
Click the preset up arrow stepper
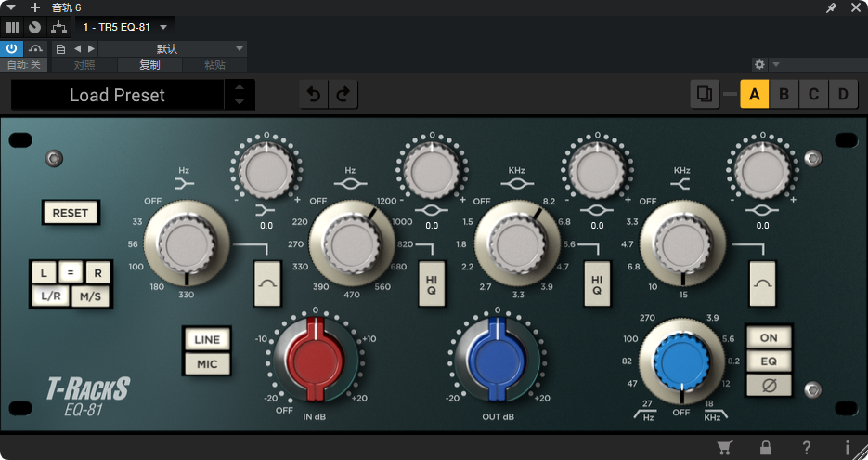pyautogui.click(x=240, y=87)
